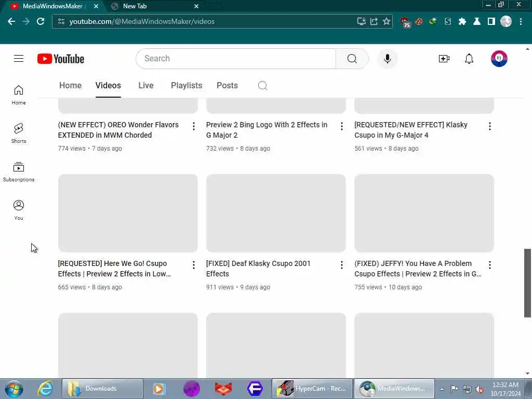Open the media player taskbar icon
532x399 pixels.
[x=158, y=389]
